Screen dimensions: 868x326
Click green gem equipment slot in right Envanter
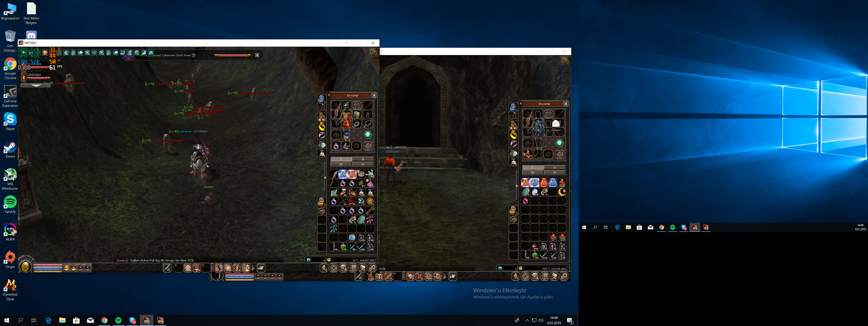tap(559, 143)
